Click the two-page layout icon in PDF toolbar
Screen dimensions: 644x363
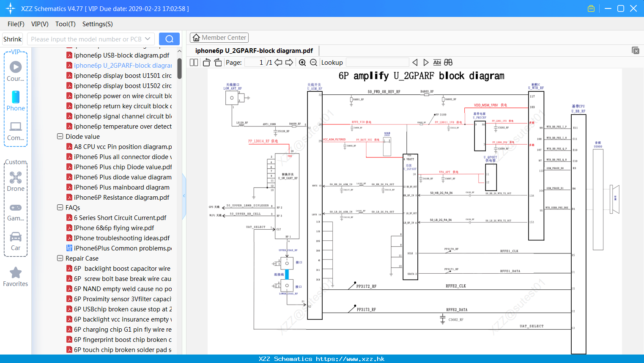tap(194, 62)
